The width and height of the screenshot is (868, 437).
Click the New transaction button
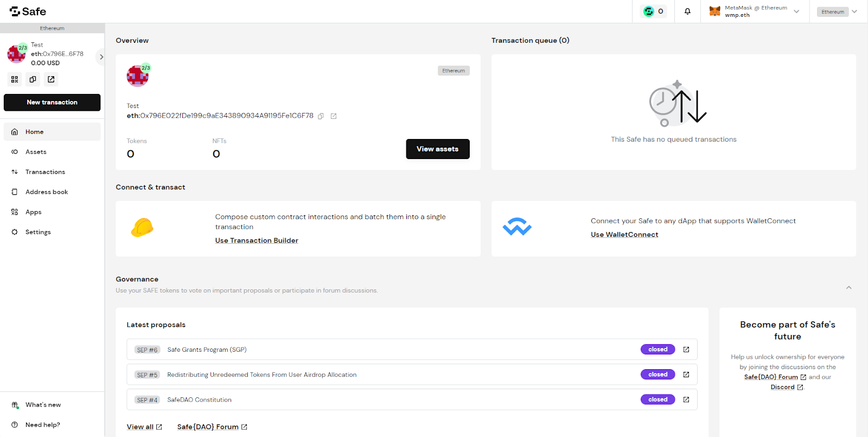pyautogui.click(x=52, y=102)
